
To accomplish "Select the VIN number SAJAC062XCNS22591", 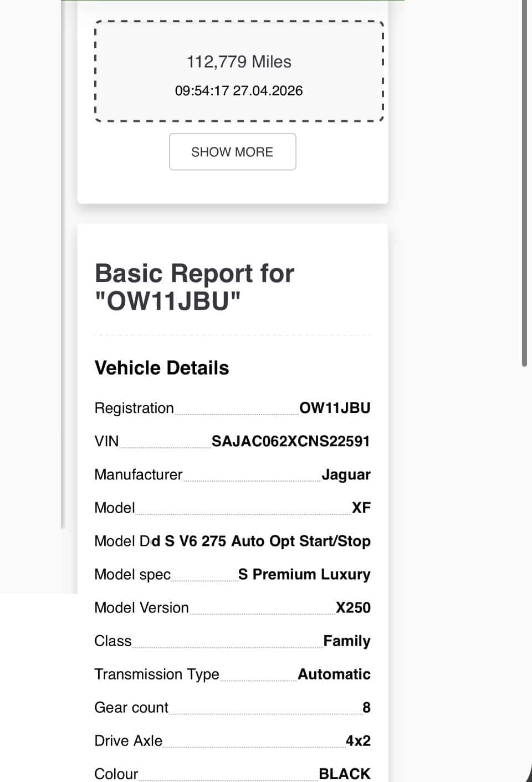I will point(291,441).
